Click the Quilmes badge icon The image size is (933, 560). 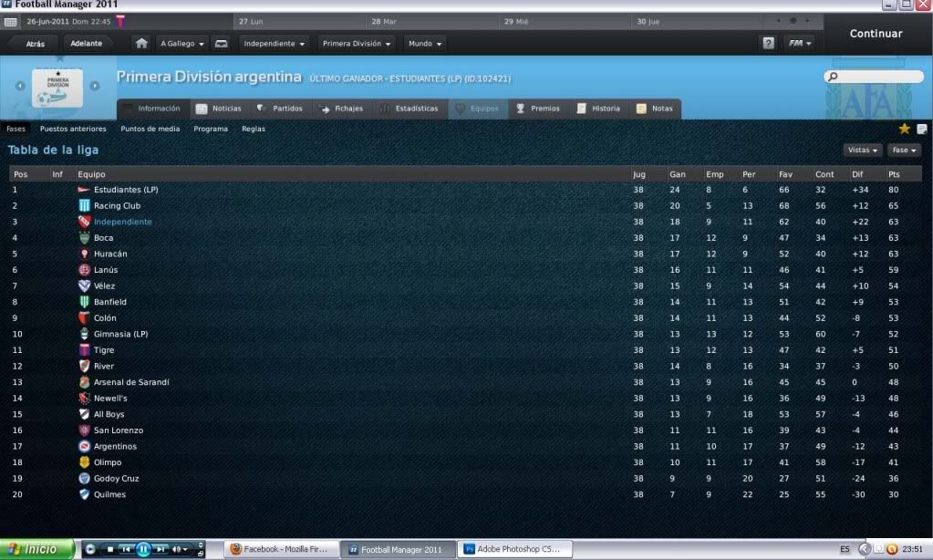(84, 494)
